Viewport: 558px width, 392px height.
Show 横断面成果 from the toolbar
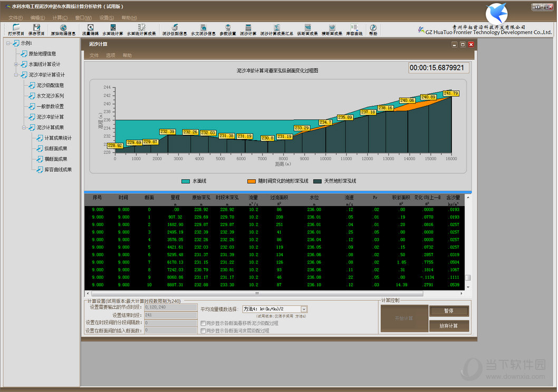[x=332, y=30]
